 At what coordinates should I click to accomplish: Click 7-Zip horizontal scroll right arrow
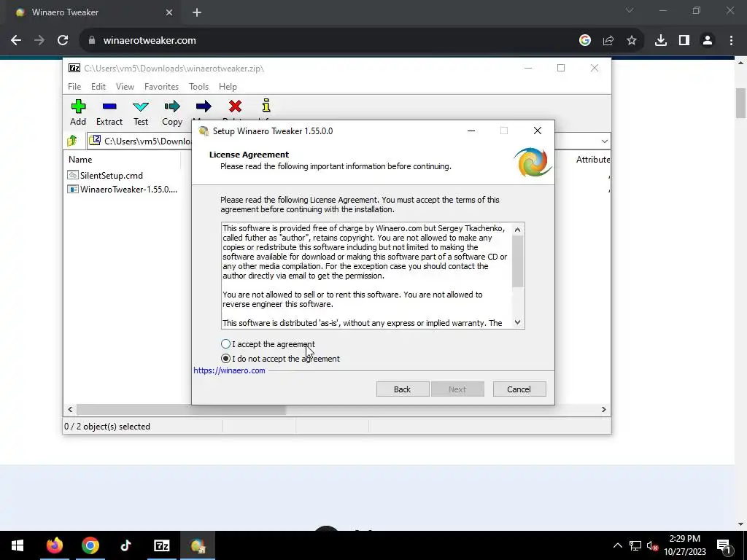tap(604, 410)
